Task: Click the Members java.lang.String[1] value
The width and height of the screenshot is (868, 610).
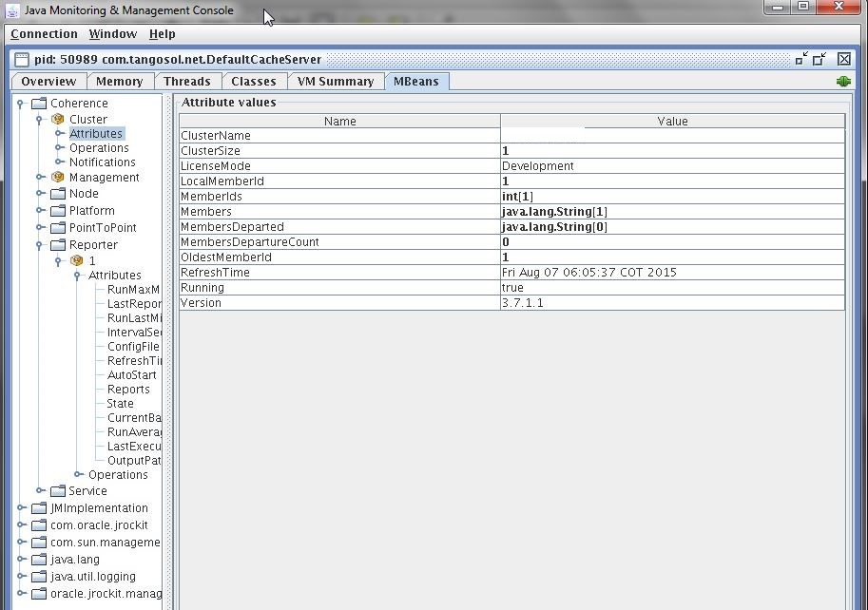Action: [554, 212]
